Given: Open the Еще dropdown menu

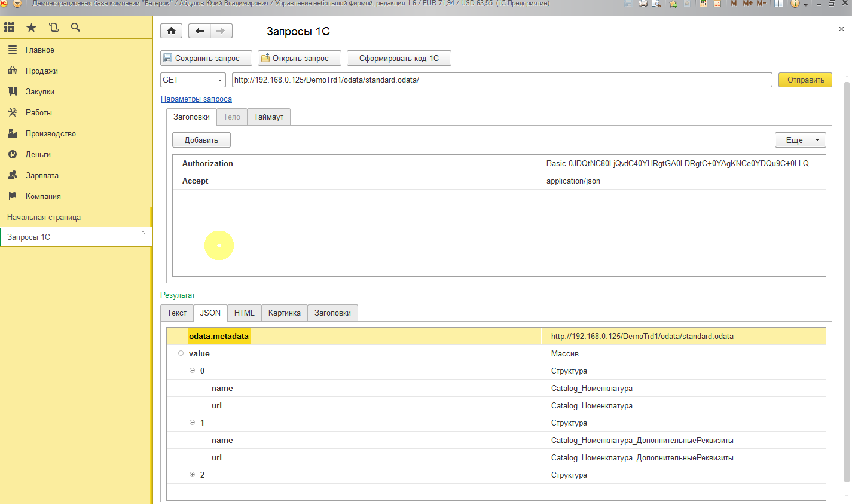Looking at the screenshot, I should tap(801, 140).
